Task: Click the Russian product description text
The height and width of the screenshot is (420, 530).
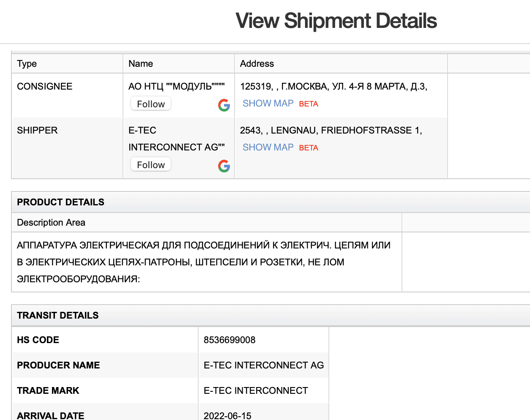Action: (203, 262)
